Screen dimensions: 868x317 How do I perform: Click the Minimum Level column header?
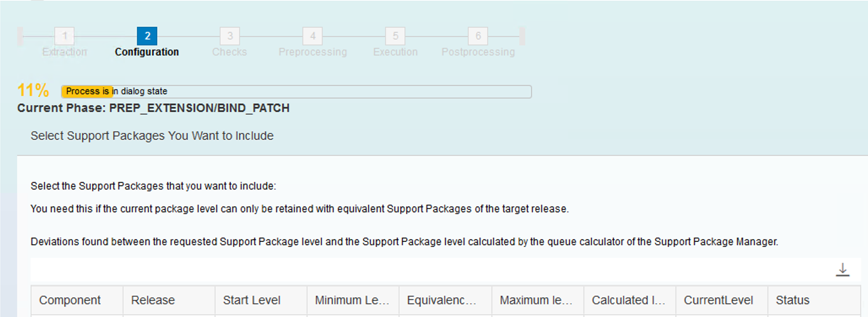353,300
